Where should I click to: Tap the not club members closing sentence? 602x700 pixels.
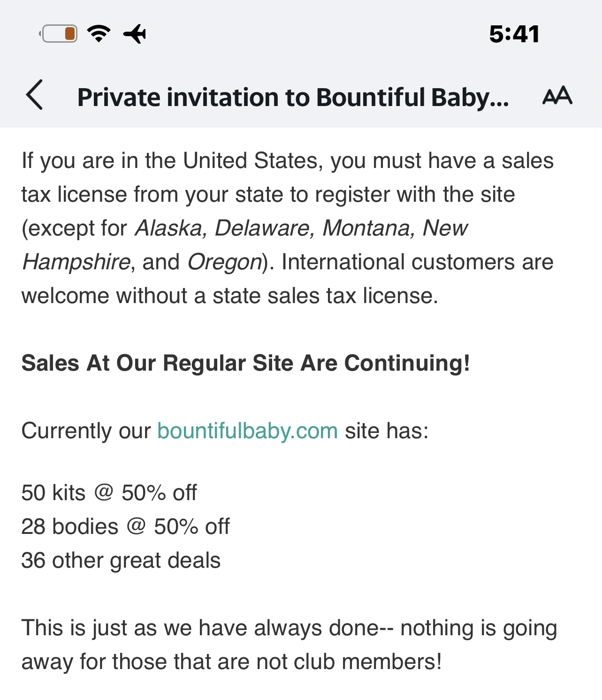[x=289, y=645]
